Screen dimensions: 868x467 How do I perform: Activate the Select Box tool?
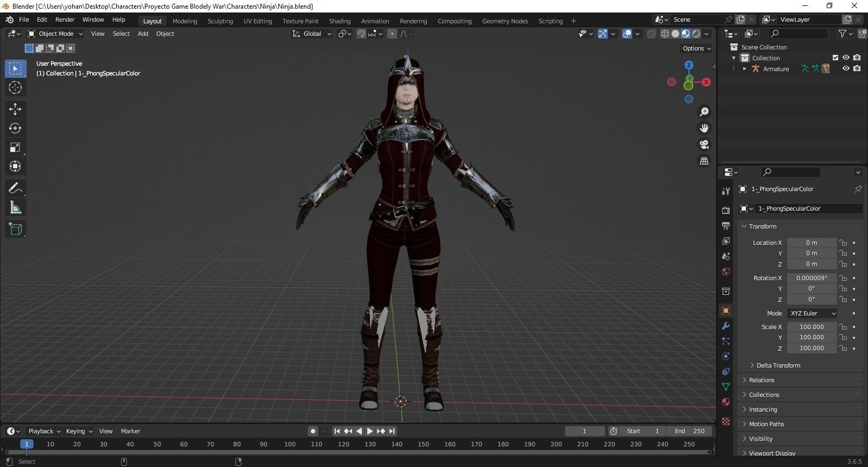pyautogui.click(x=15, y=68)
